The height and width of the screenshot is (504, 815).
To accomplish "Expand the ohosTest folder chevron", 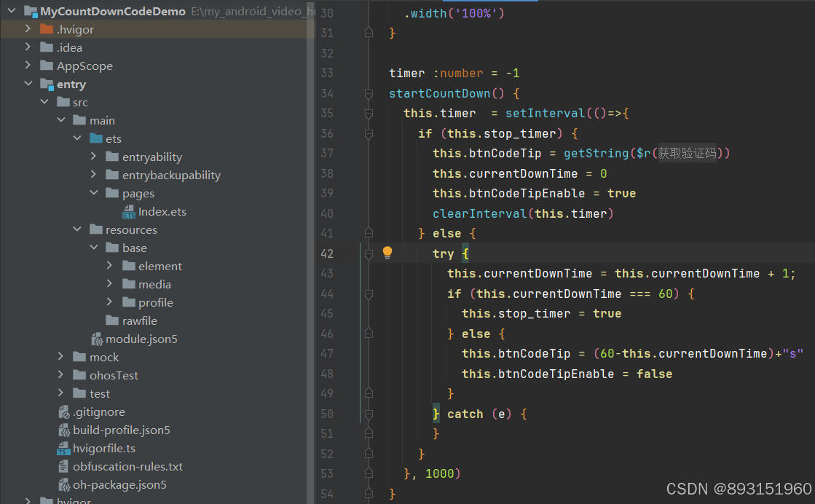I will click(60, 374).
